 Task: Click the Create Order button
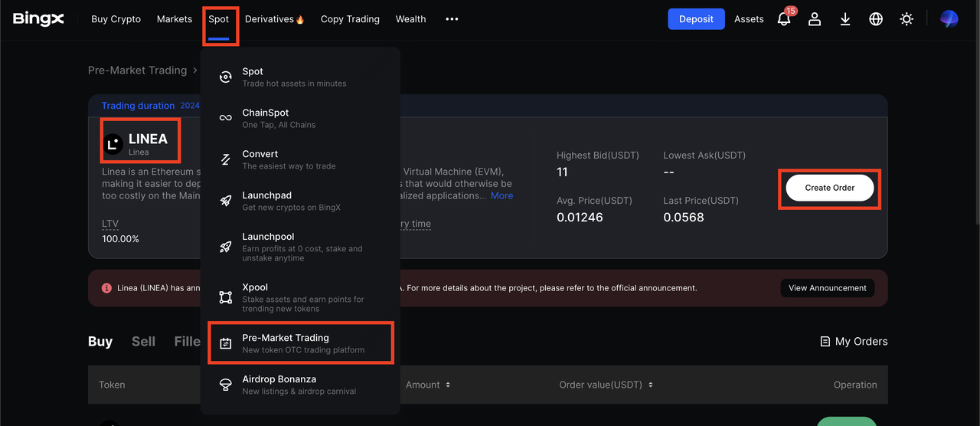coord(830,188)
